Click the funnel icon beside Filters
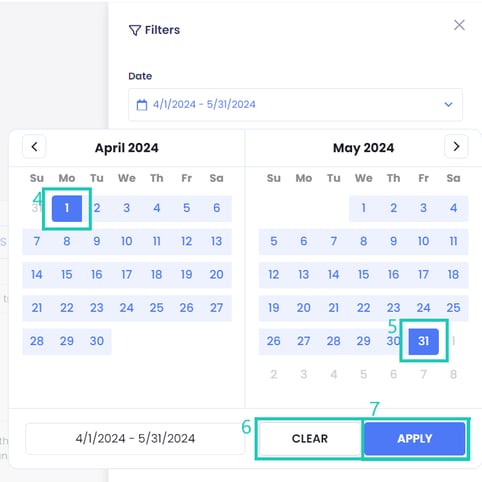482x482 pixels. point(135,30)
